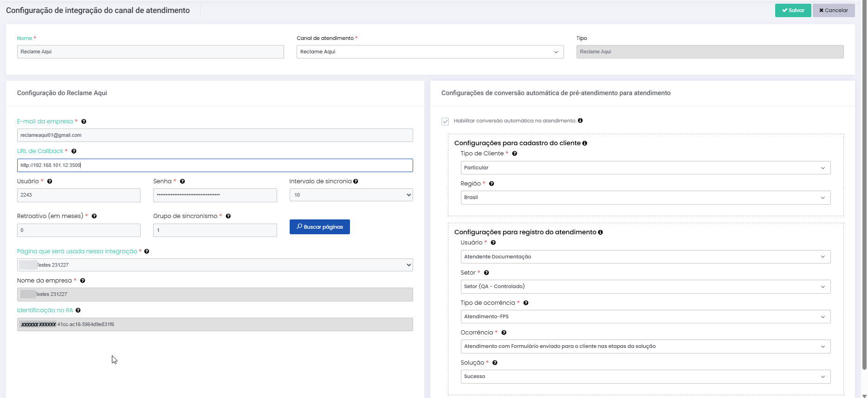Click info icon beside Intervalo de sincronia

(x=356, y=181)
